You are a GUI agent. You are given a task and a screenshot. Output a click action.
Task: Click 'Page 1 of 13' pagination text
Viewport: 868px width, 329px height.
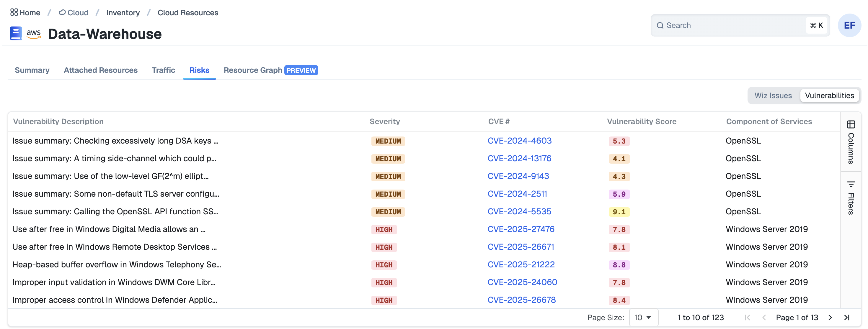pyautogui.click(x=797, y=317)
